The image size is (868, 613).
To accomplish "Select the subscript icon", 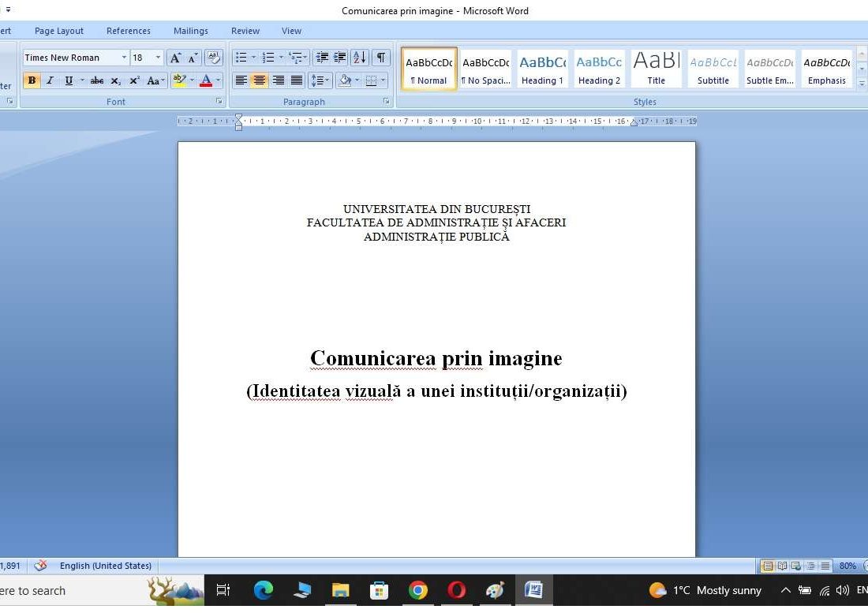I will [115, 80].
